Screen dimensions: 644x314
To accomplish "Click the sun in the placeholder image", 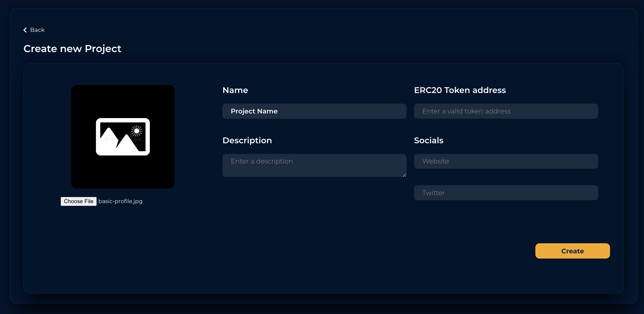I will 137,131.
